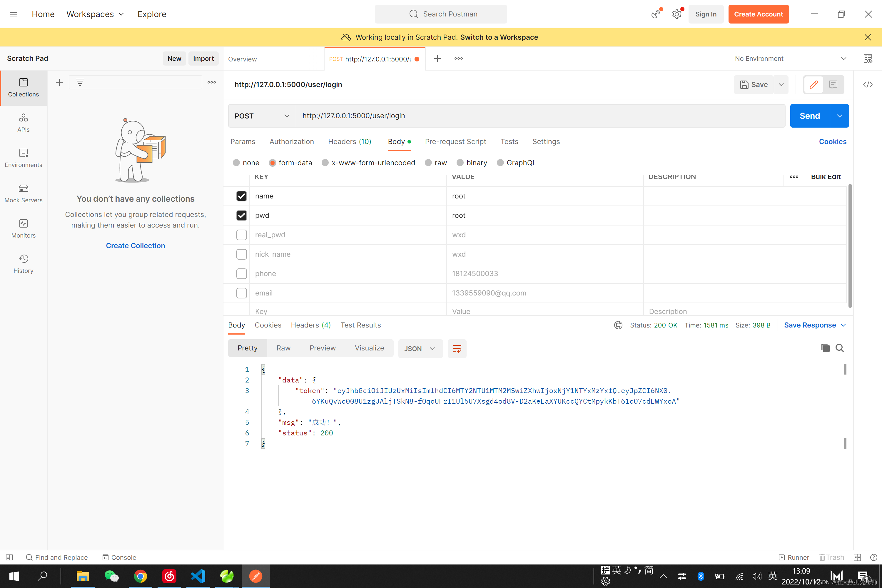Screen dimensions: 882x588
Task: Switch to the Pre-request Script tab
Action: coord(455,142)
